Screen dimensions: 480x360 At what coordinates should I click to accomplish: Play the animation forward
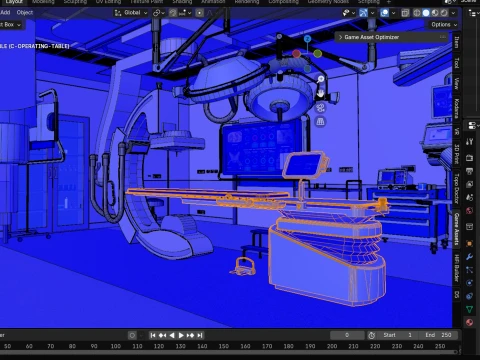181,335
